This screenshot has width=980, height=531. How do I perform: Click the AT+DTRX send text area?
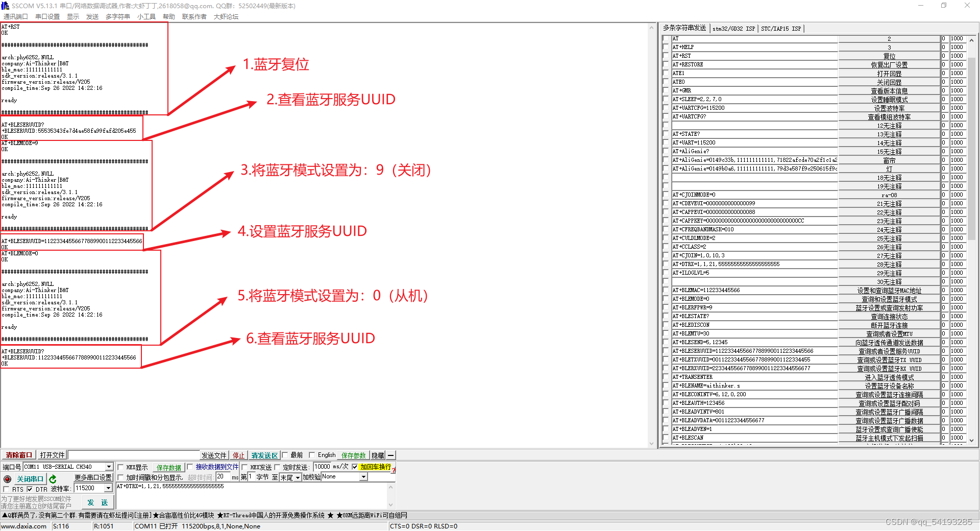pos(252,495)
